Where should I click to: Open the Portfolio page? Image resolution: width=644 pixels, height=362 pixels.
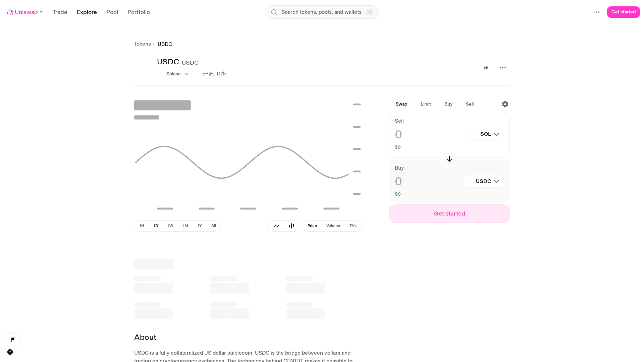[139, 12]
